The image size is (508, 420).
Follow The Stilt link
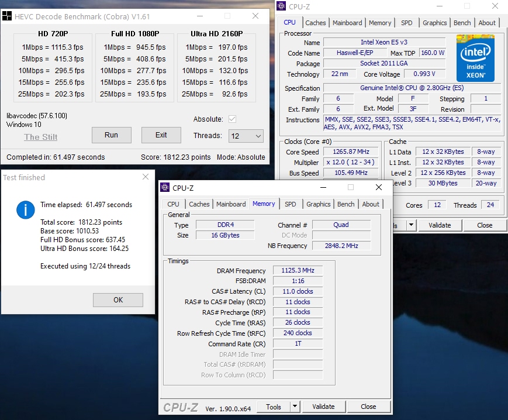click(x=41, y=137)
